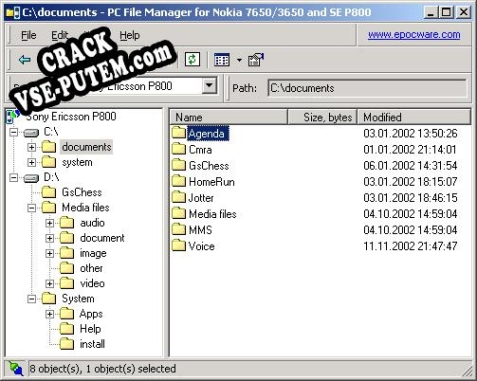
Task: Collapse the Media files tree folder
Action: coord(32,208)
